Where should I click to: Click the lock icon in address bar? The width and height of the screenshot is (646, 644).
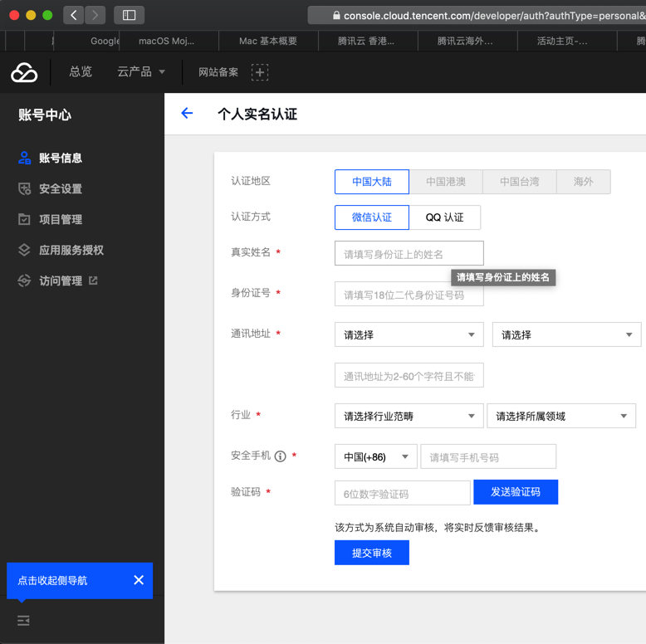(x=336, y=16)
